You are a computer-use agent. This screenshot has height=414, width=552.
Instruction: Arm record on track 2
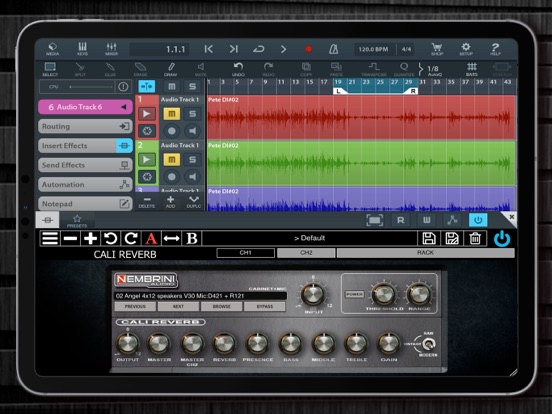click(x=171, y=177)
